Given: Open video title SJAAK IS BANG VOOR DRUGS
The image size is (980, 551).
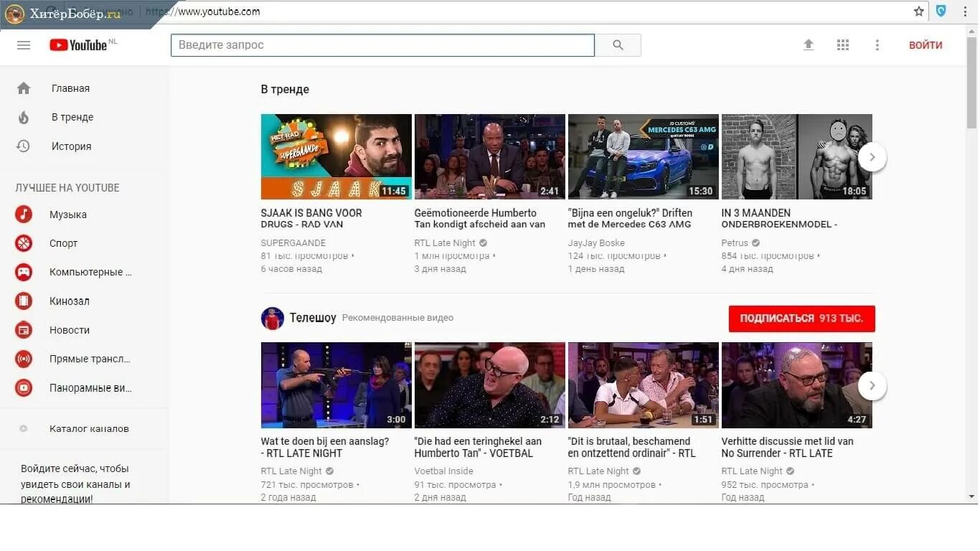Looking at the screenshot, I should coord(311,218).
